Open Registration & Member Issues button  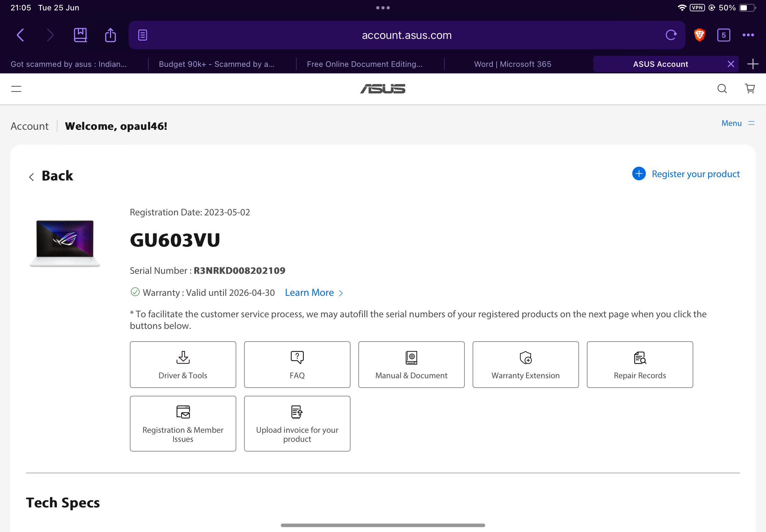coord(183,423)
